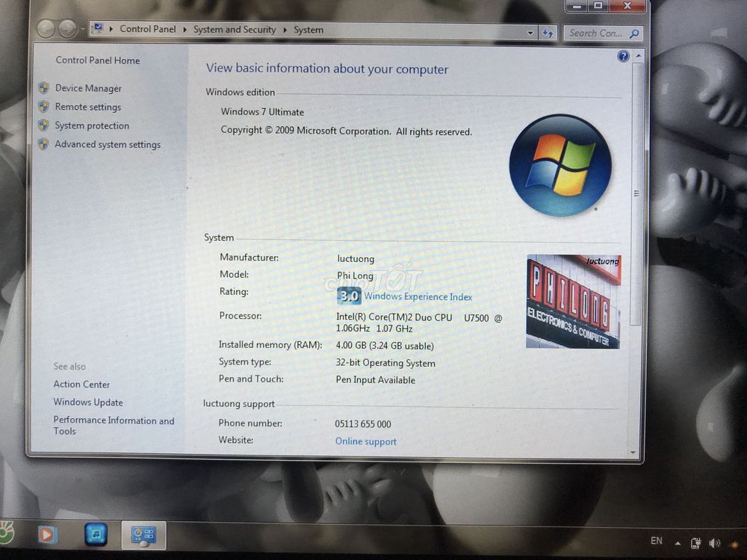Click the '32-bit Operating System' value
The image size is (747, 560).
click(385, 364)
